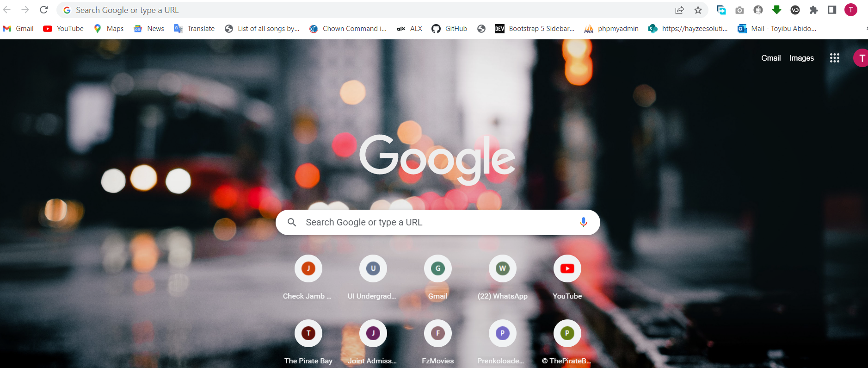Open the Gmail shortcut tile
868x368 pixels.
coord(438,278)
